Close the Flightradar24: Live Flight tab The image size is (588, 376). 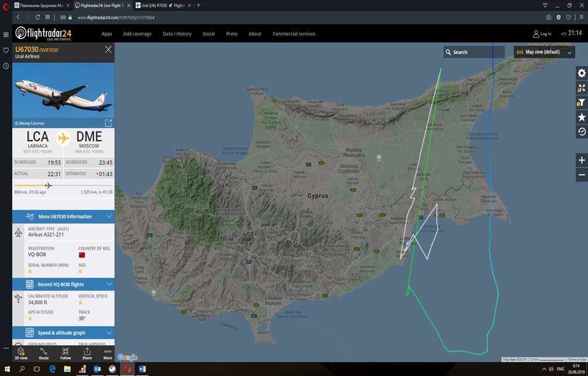coord(129,5)
